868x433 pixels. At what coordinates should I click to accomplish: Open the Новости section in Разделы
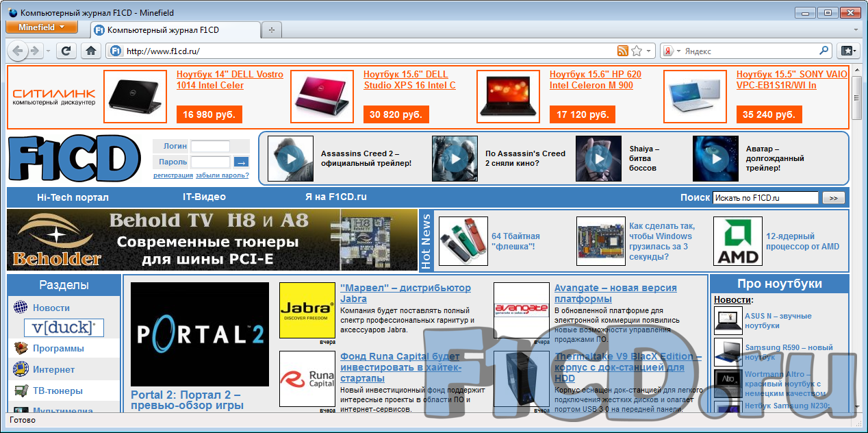[x=51, y=308]
